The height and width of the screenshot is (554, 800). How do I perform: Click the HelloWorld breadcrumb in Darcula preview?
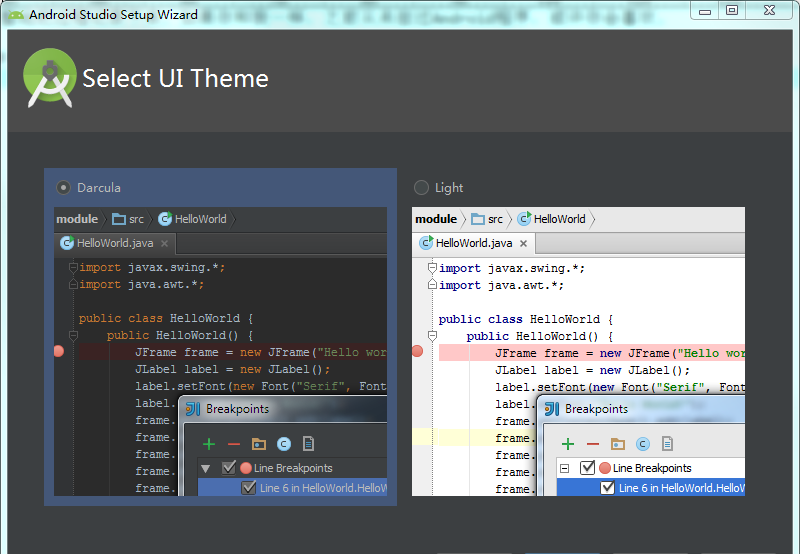(x=200, y=219)
